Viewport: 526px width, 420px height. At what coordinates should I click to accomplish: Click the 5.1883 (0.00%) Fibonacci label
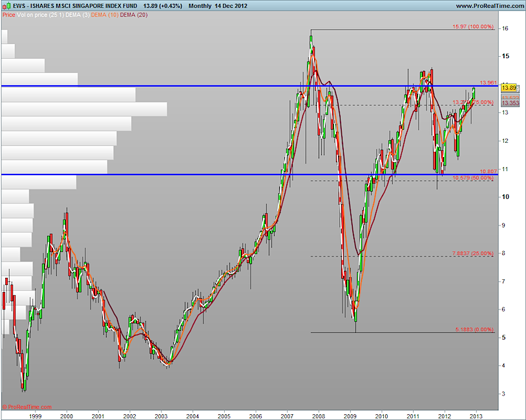[x=475, y=330]
